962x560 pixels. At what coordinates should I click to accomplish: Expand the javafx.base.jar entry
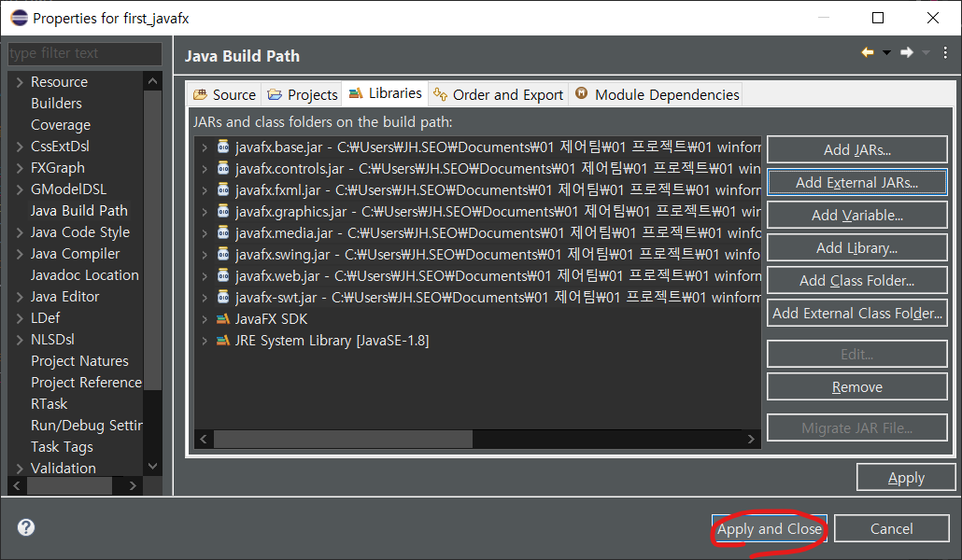point(205,147)
